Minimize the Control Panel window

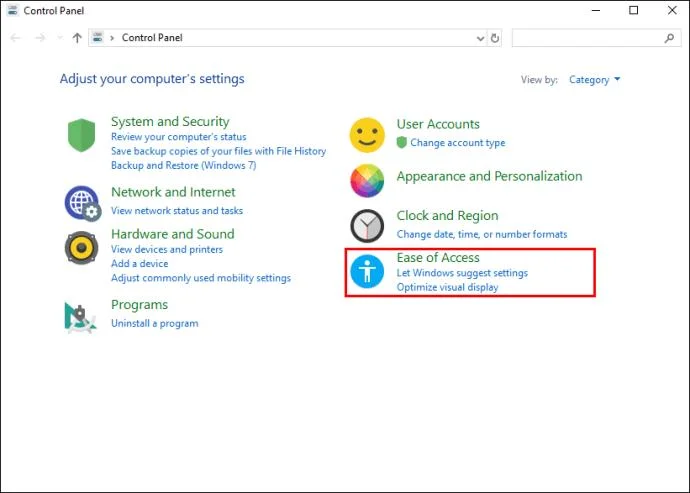coord(596,10)
